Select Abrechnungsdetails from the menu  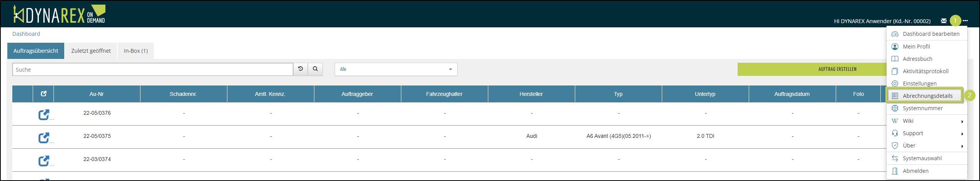tap(927, 96)
